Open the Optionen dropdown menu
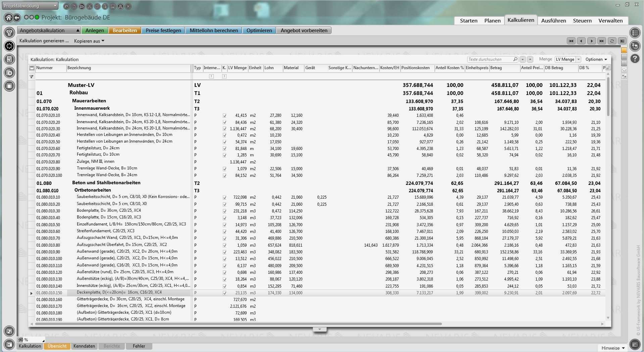The height and width of the screenshot is (352, 644). pyautogui.click(x=596, y=59)
